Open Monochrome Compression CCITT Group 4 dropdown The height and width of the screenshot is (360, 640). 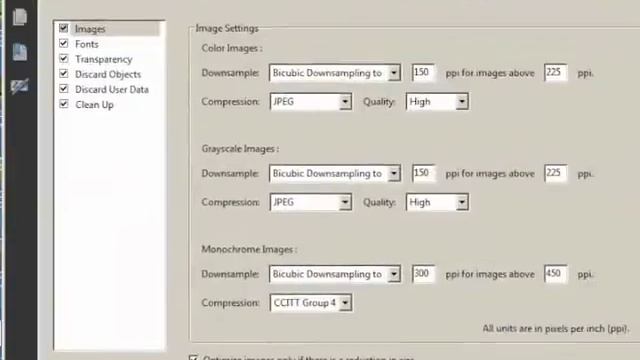tap(311, 303)
